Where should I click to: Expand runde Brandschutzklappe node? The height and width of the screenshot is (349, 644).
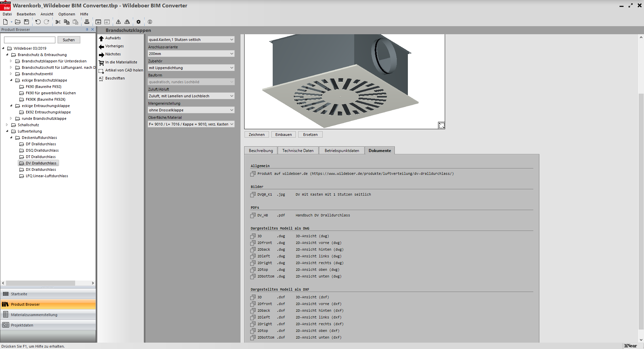(11, 118)
